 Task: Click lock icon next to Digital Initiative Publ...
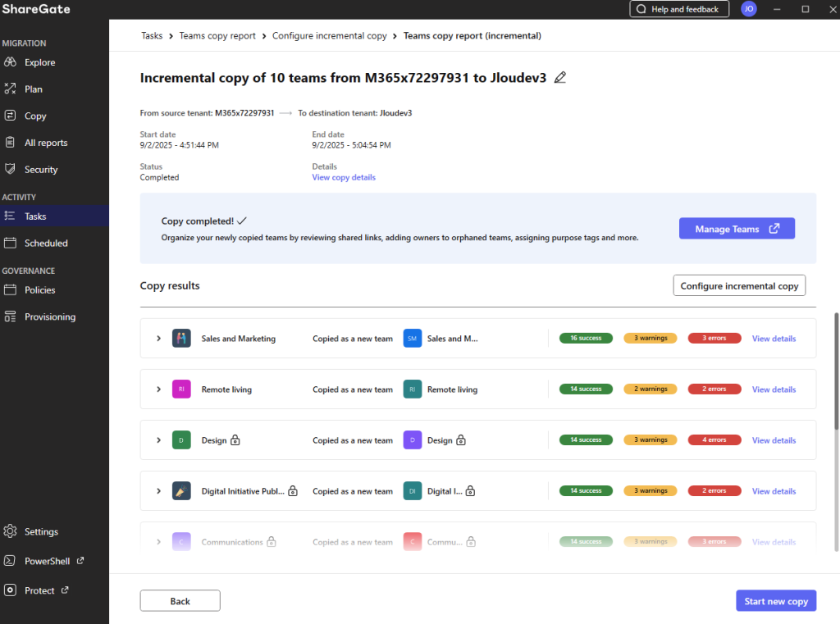[x=293, y=491]
